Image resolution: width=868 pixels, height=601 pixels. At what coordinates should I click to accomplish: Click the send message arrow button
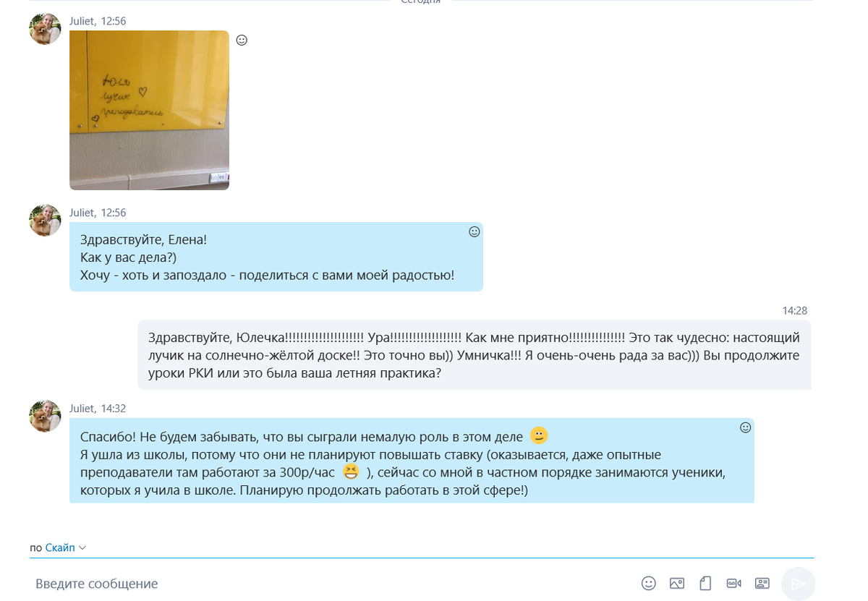[798, 584]
